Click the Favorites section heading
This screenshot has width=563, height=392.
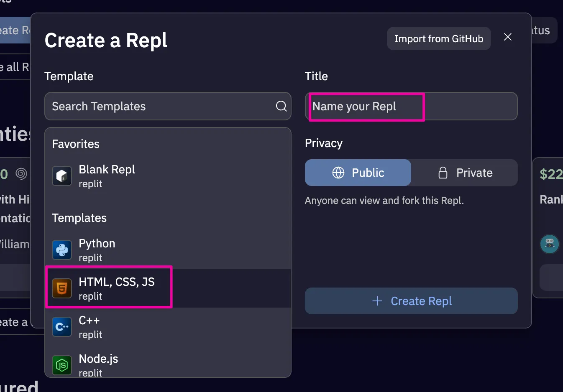[76, 144]
